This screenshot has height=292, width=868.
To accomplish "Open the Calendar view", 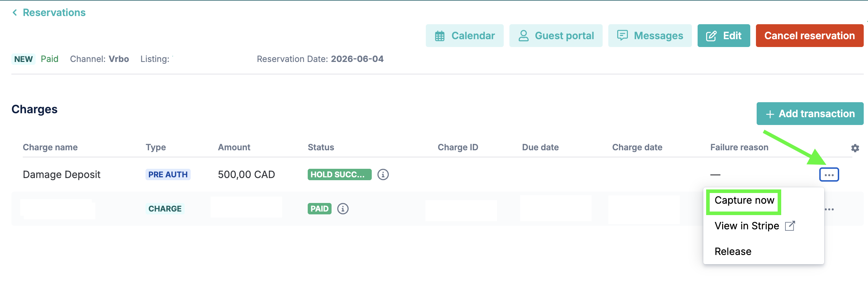I will pyautogui.click(x=465, y=36).
